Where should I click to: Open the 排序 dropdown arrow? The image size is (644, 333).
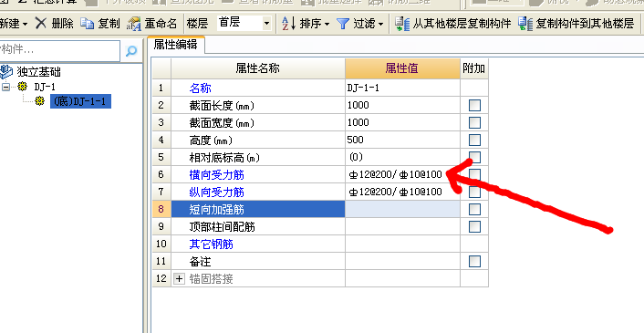point(327,25)
